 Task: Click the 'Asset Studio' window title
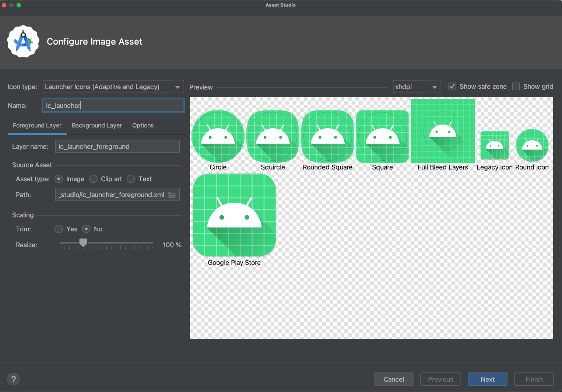(x=281, y=5)
